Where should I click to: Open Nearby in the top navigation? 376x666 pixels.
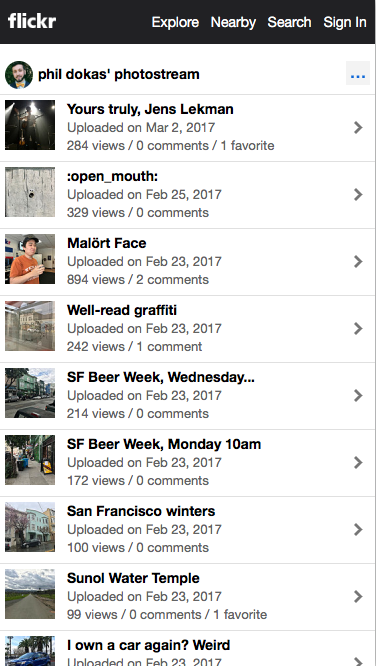pos(233,22)
